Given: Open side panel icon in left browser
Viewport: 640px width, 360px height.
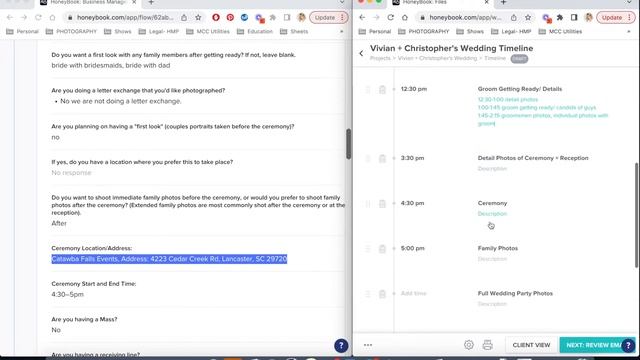Looking at the screenshot, I should 287,18.
